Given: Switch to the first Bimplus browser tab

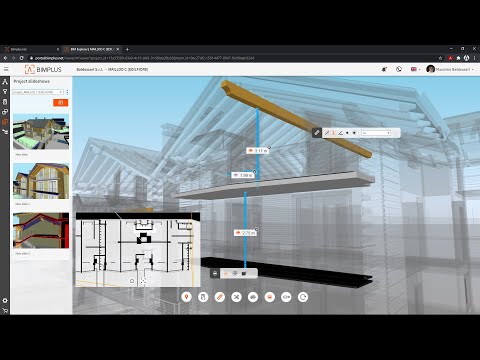Looking at the screenshot, I should pos(32,49).
